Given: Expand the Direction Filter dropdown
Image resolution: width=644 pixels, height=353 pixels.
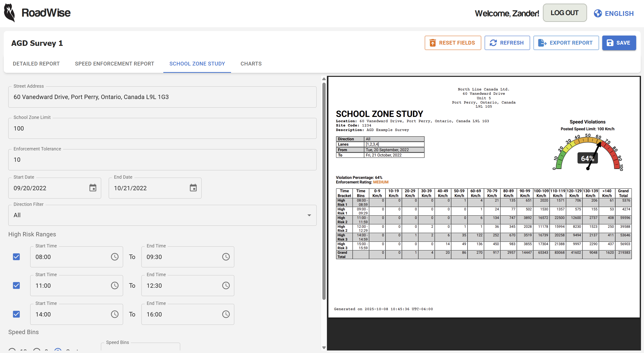Looking at the screenshot, I should tap(309, 215).
